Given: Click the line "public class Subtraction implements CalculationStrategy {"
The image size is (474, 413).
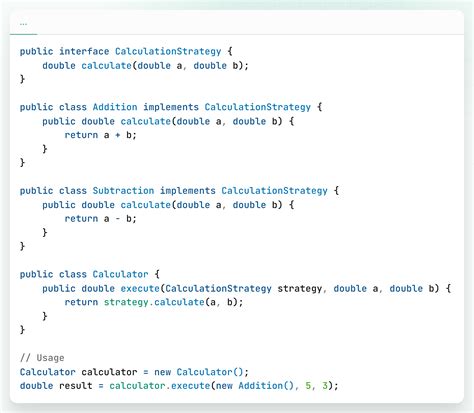Looking at the screenshot, I should [179, 191].
